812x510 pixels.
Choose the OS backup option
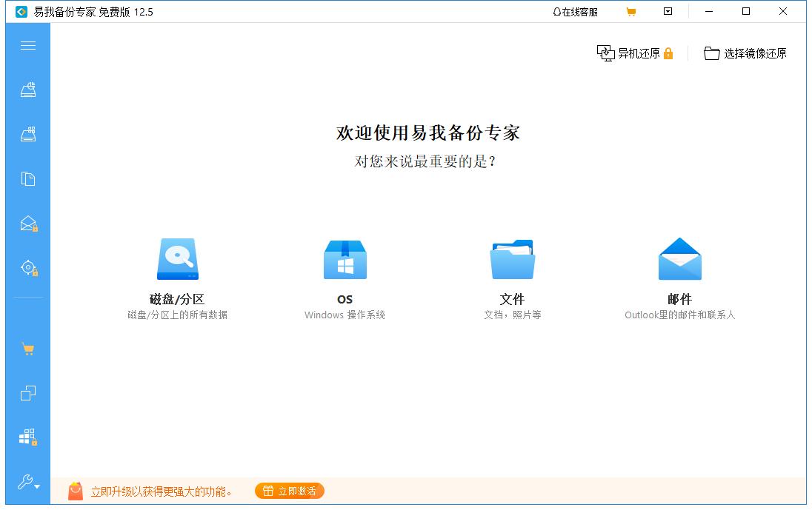point(345,259)
